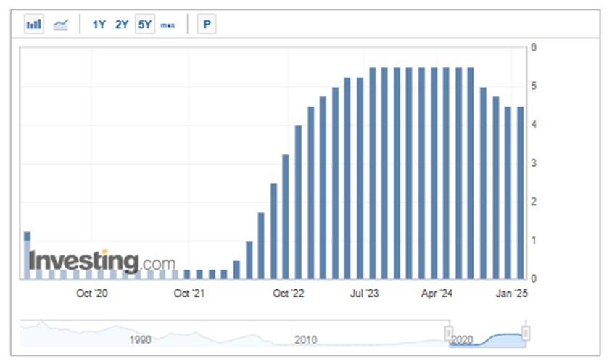The height and width of the screenshot is (364, 612).
Task: Select the 2Y time range
Action: [x=122, y=25]
